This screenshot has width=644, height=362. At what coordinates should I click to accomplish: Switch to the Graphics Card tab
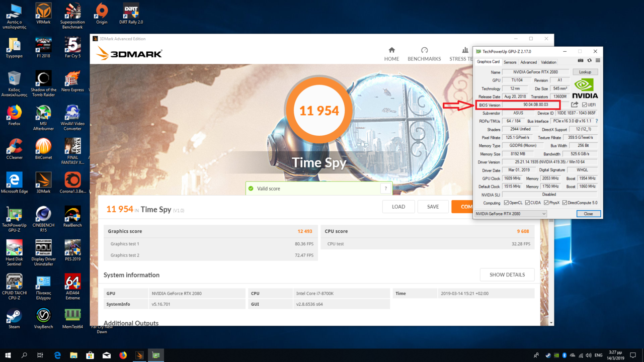(488, 62)
